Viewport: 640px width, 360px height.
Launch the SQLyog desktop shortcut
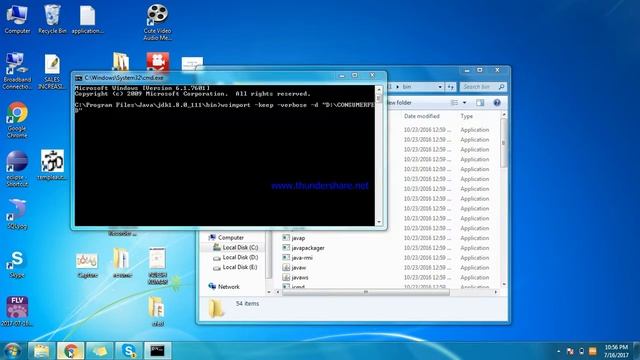tap(17, 214)
